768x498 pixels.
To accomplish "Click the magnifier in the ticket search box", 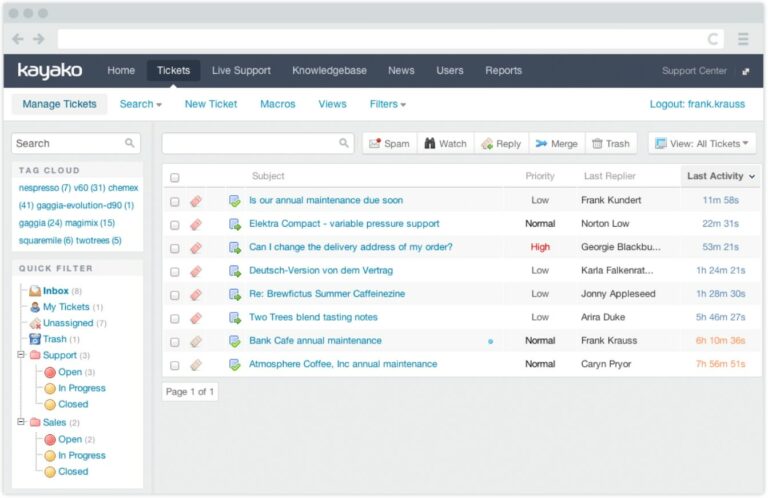I will pyautogui.click(x=344, y=143).
